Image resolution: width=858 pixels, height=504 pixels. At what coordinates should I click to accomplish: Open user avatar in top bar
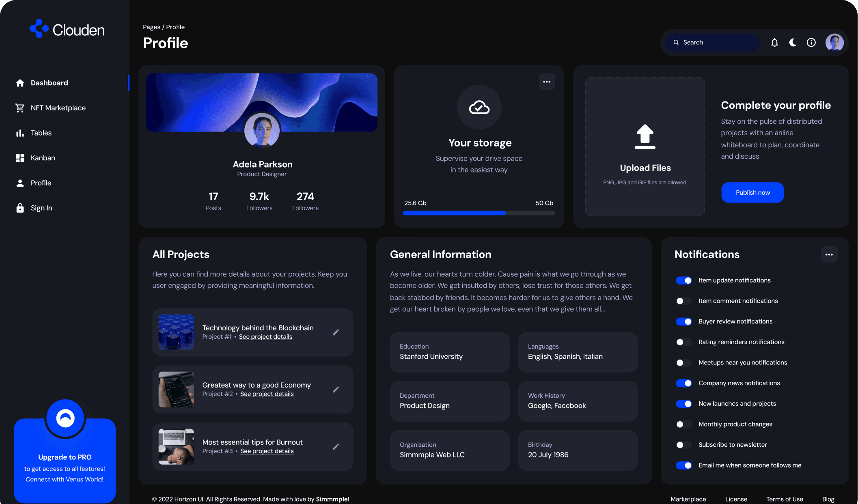(834, 43)
